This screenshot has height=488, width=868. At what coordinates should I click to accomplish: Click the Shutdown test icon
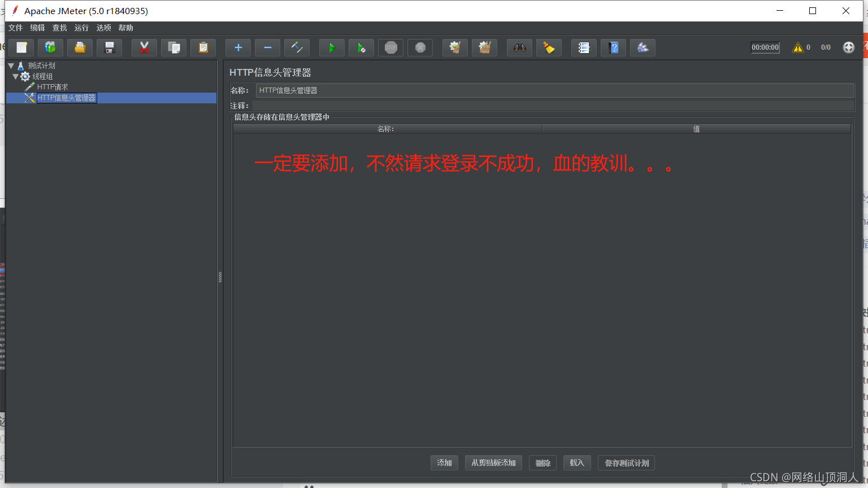pyautogui.click(x=420, y=47)
